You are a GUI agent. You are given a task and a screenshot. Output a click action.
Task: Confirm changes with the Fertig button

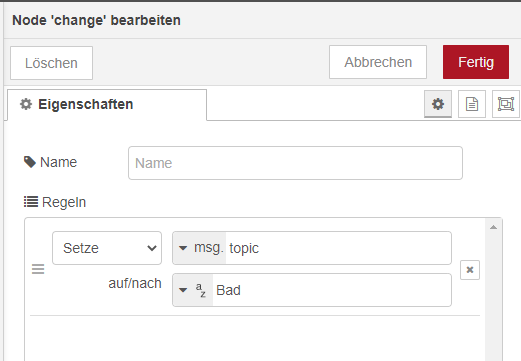476,62
